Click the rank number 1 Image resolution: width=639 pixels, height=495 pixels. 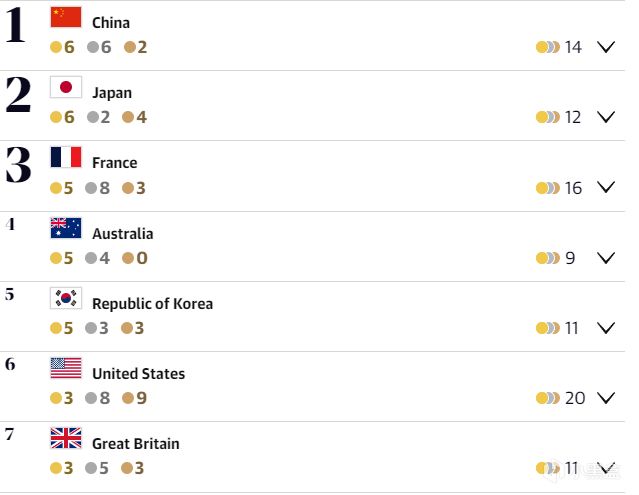click(15, 26)
